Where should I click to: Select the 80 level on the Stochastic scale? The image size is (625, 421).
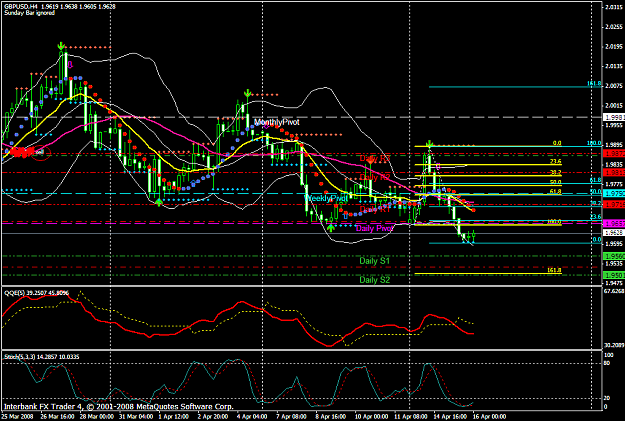(607, 363)
